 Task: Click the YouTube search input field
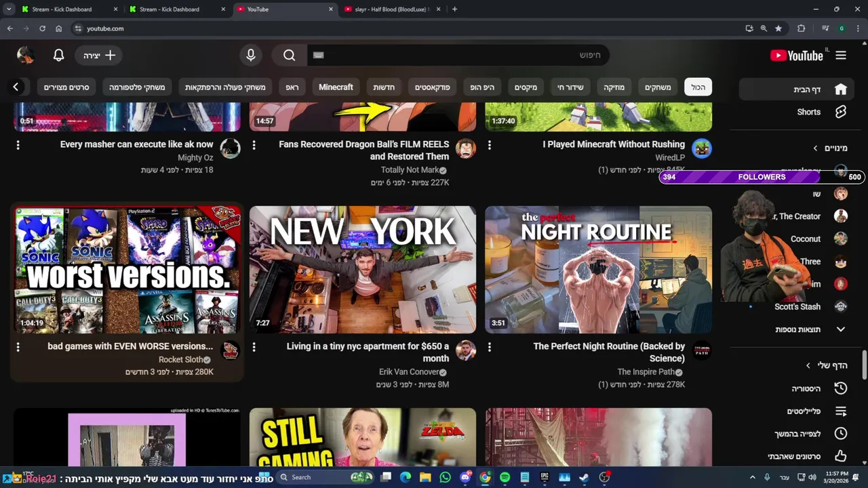[x=458, y=56]
